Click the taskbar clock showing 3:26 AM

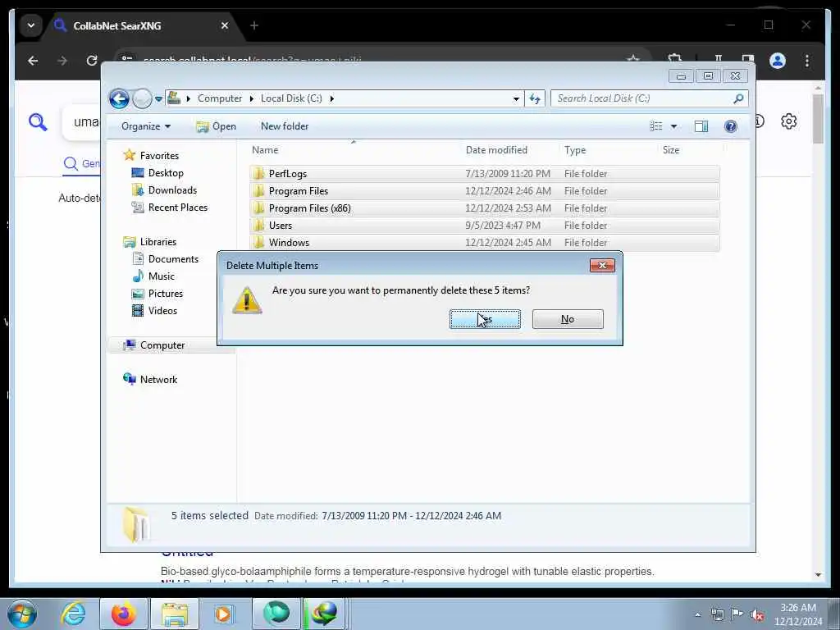[x=798, y=614]
